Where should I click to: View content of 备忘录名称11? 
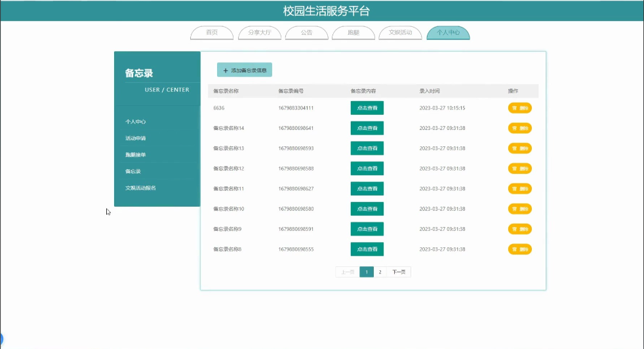click(367, 188)
